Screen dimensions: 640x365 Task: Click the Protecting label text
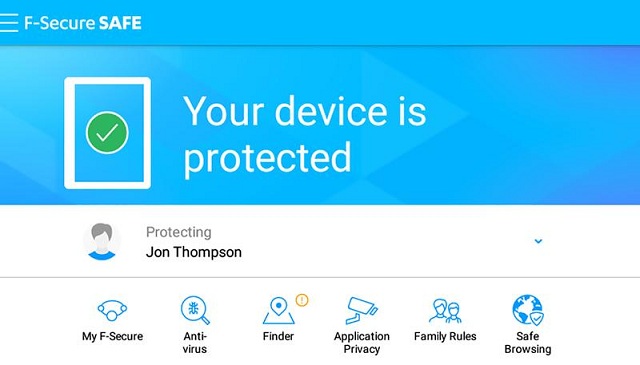coord(179,232)
